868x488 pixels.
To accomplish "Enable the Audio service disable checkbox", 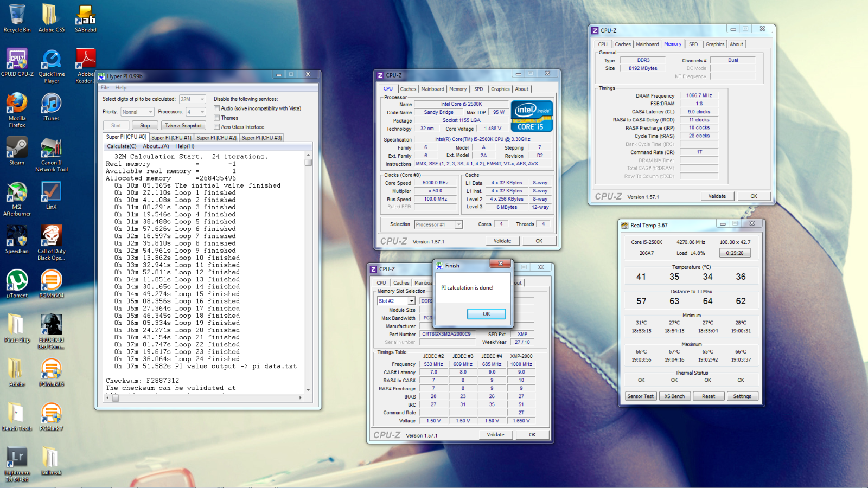I will click(x=217, y=108).
